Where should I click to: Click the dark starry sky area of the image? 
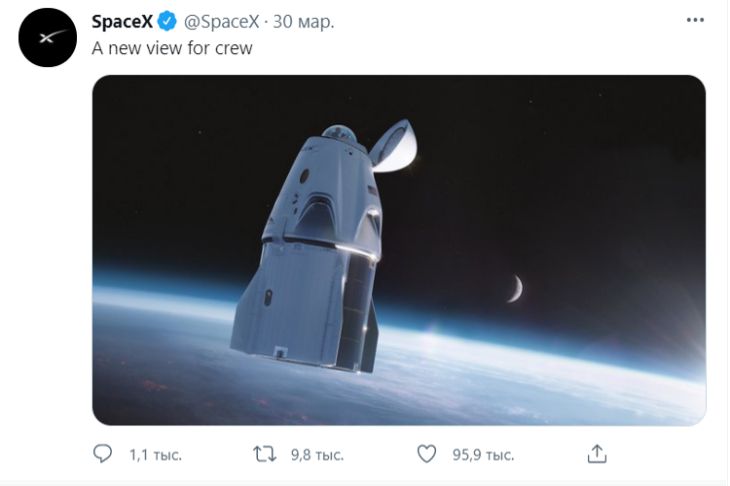pos(580,160)
